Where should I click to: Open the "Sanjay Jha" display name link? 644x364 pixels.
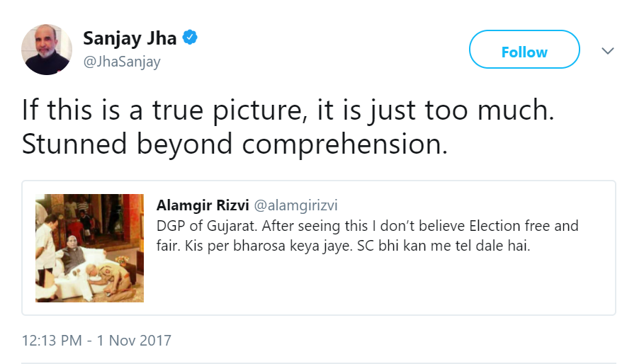click(x=130, y=38)
